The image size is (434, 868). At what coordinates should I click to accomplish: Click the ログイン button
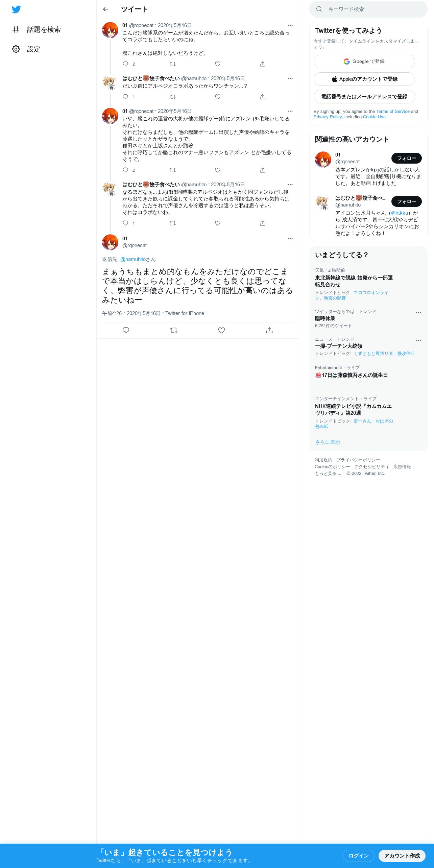(x=358, y=855)
